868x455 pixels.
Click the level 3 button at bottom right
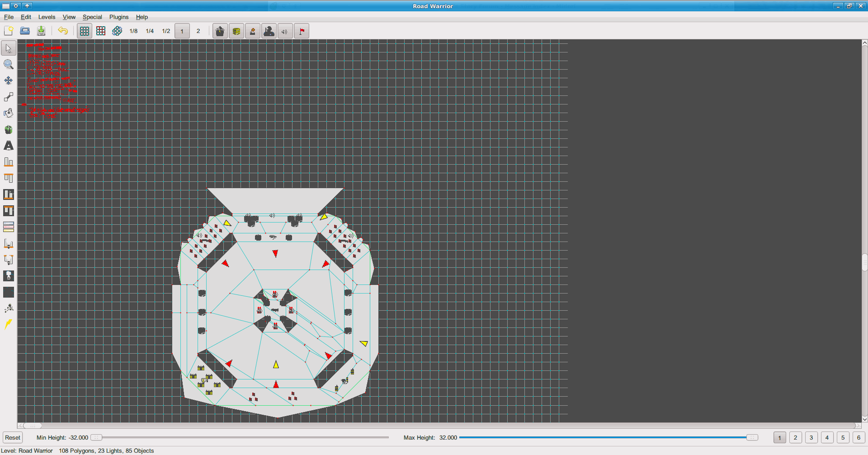811,437
